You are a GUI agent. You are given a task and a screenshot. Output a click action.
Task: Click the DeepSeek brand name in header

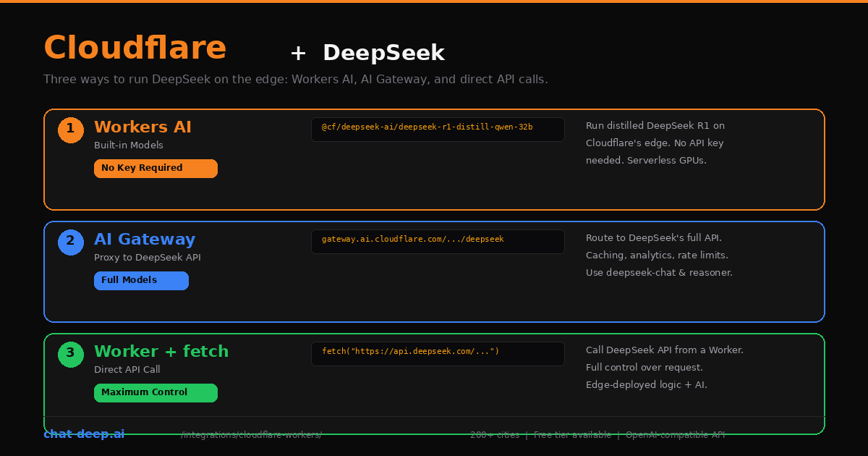384,52
